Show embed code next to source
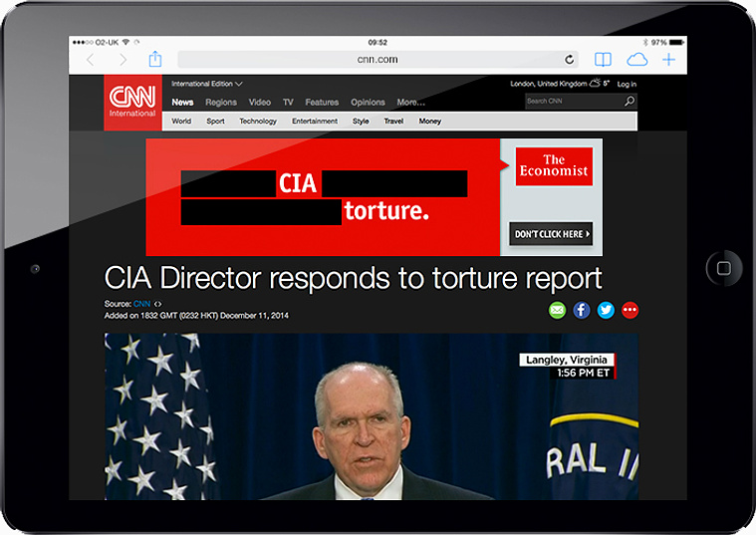Screen dimensions: 756x535 coord(157,304)
